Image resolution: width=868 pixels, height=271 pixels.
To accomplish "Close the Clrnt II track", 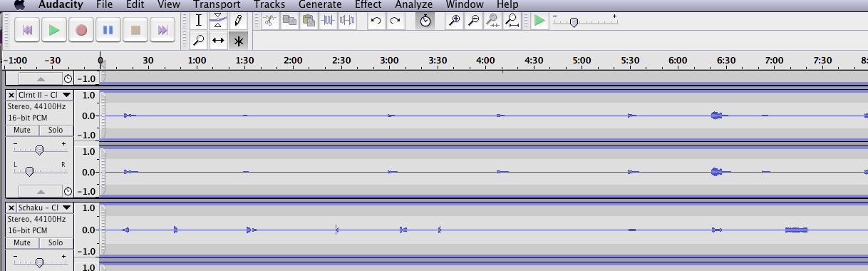I will [11, 95].
